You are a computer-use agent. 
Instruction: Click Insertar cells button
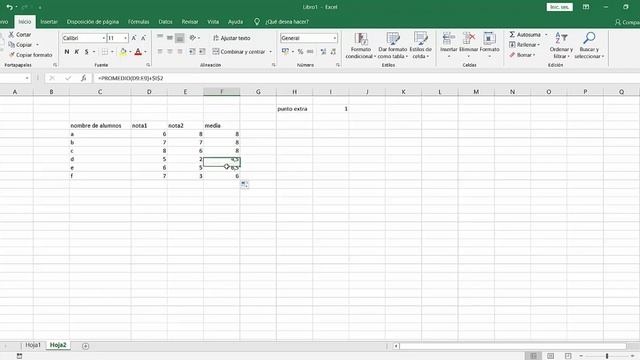click(449, 45)
